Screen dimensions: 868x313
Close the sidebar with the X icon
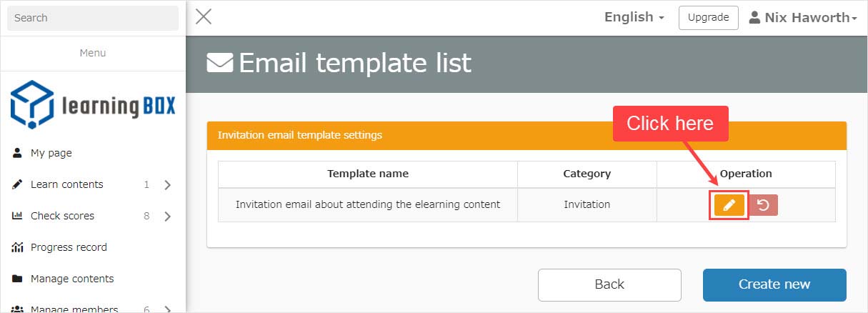[204, 17]
